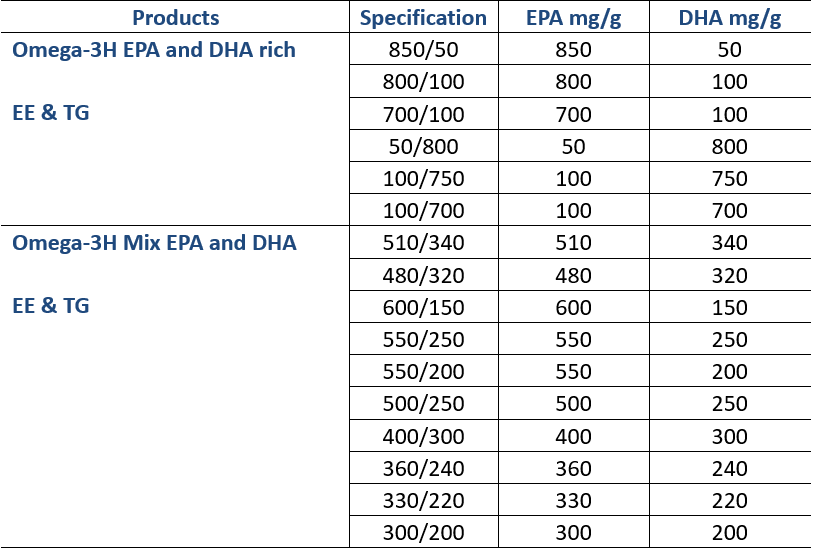Click the DHA value 750 cell
The width and height of the screenshot is (813, 549).
pos(729,179)
